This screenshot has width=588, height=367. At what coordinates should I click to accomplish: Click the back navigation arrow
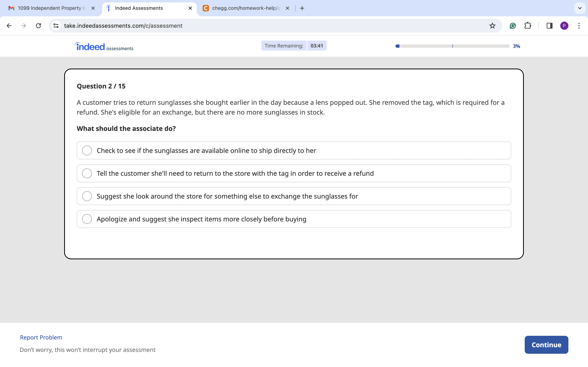coord(9,25)
